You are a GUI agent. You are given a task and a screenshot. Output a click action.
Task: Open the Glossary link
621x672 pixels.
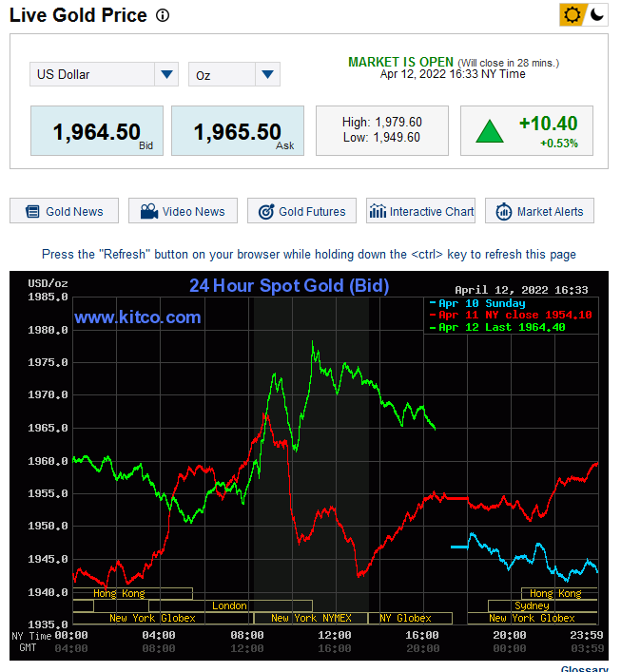tap(585, 668)
